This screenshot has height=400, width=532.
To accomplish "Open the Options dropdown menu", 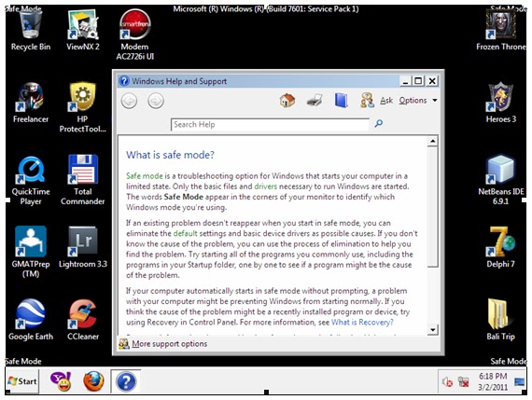I will (x=418, y=101).
